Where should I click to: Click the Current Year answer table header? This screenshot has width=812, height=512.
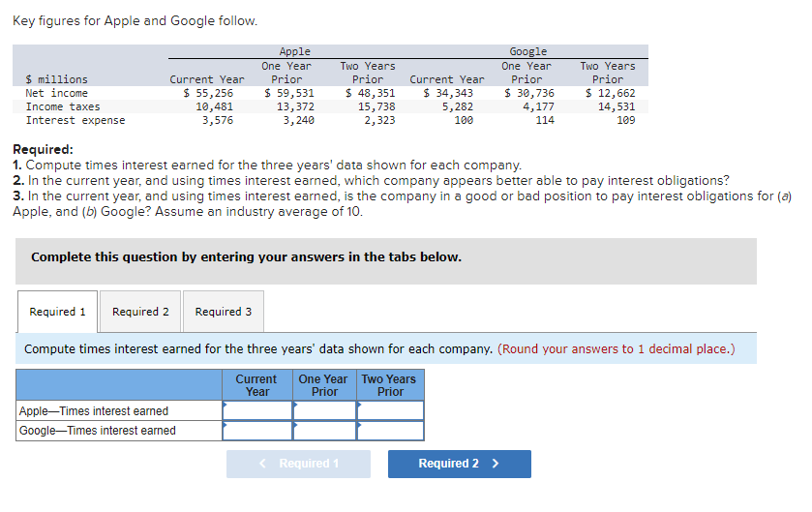pyautogui.click(x=256, y=385)
